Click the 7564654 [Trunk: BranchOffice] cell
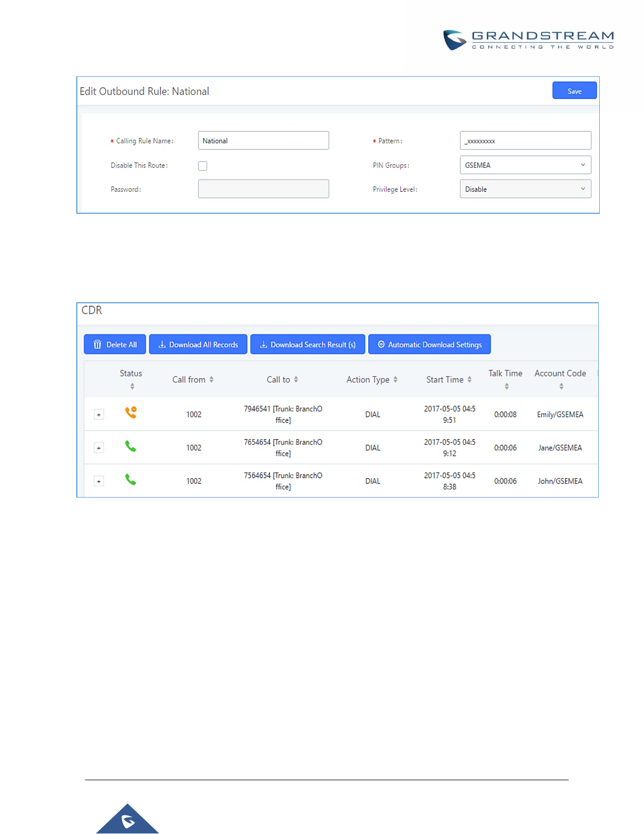 click(283, 481)
